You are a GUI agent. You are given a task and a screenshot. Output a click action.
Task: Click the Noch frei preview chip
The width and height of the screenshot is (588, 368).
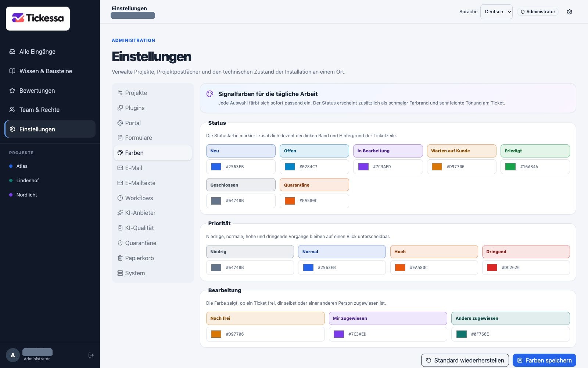coord(265,318)
